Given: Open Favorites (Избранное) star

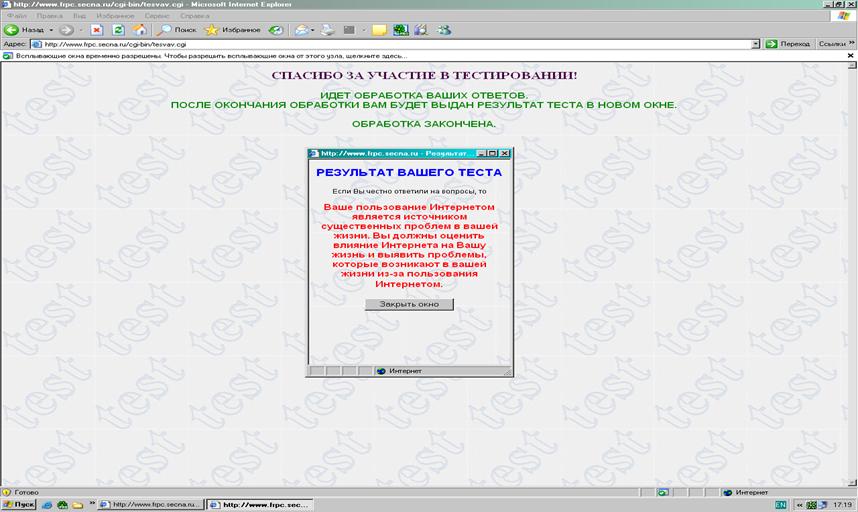Looking at the screenshot, I should click(233, 30).
